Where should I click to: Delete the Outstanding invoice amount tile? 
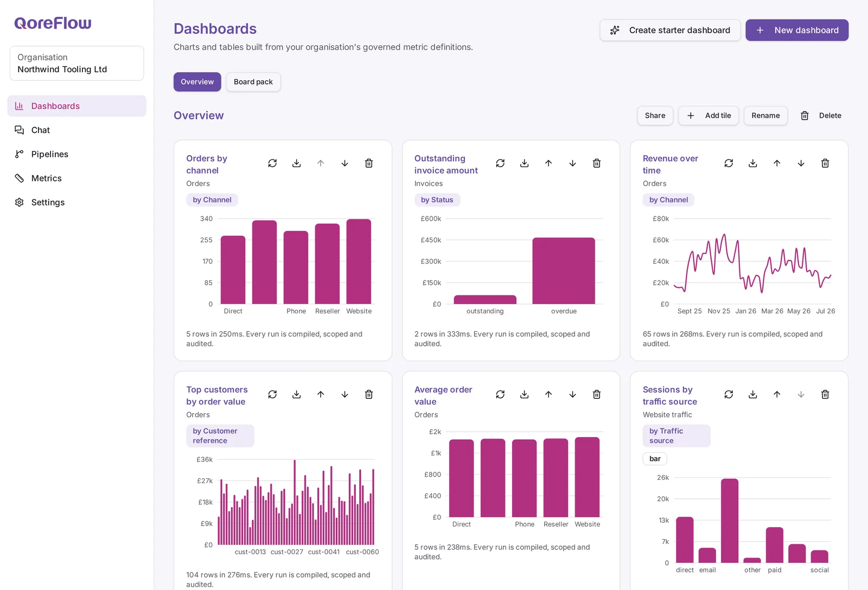(597, 163)
